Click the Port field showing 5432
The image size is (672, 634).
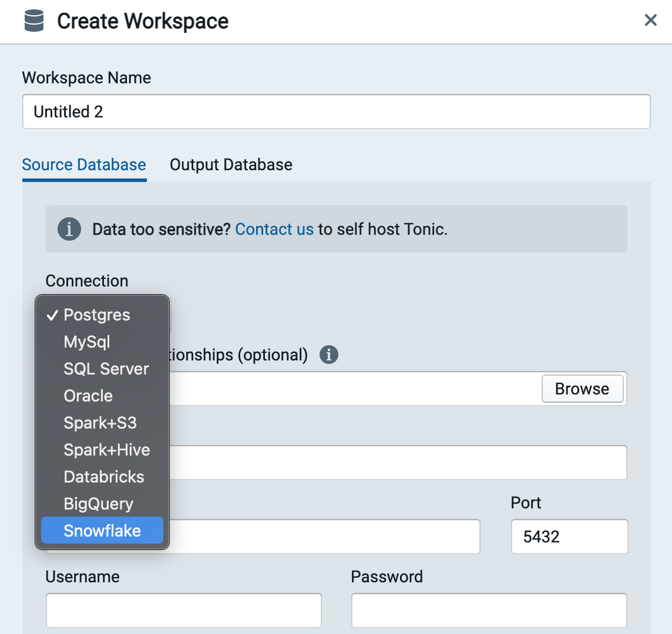[570, 537]
